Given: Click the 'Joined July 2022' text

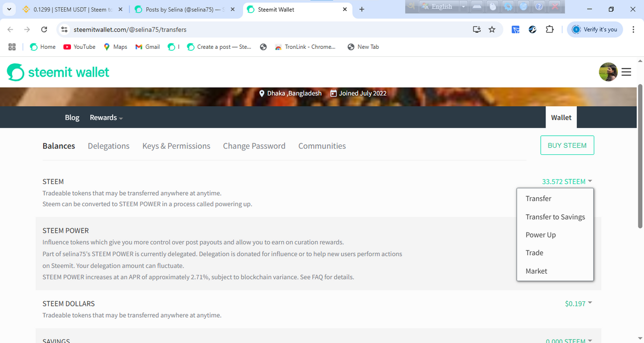Looking at the screenshot, I should (x=362, y=93).
